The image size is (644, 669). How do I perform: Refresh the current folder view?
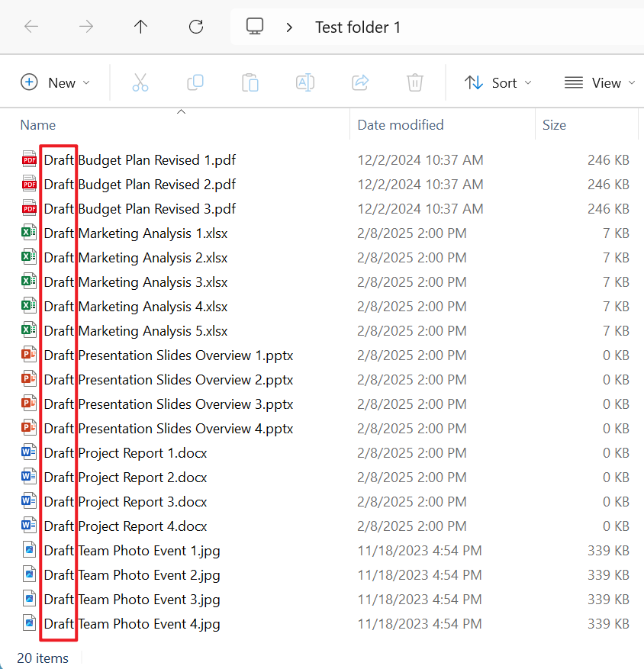[196, 27]
